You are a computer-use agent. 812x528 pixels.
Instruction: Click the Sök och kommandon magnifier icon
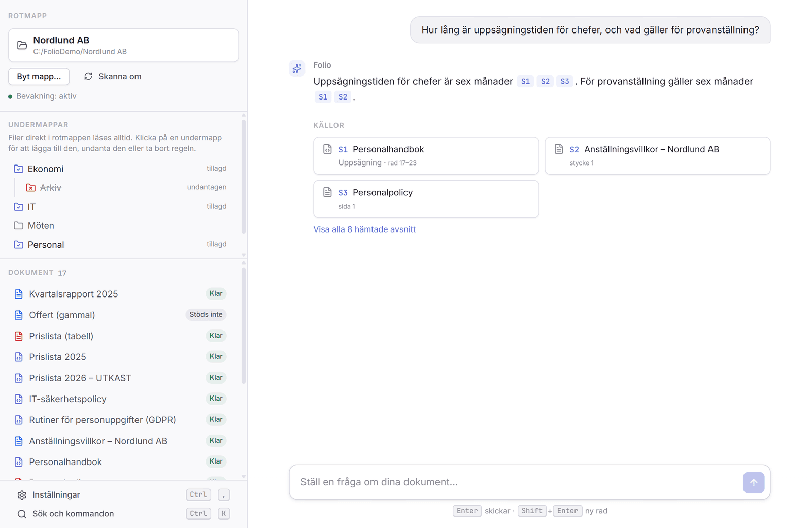point(22,514)
